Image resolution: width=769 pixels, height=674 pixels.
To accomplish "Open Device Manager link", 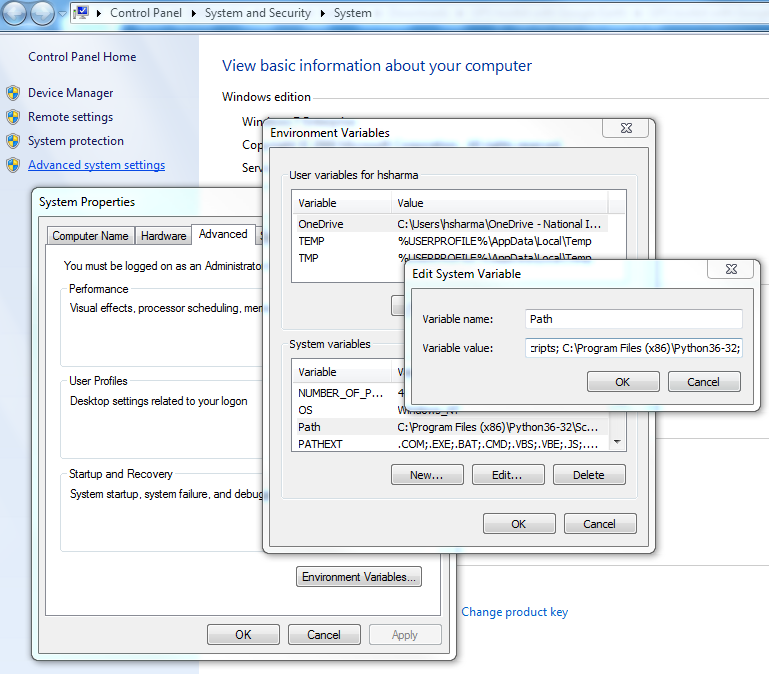I will coord(71,93).
